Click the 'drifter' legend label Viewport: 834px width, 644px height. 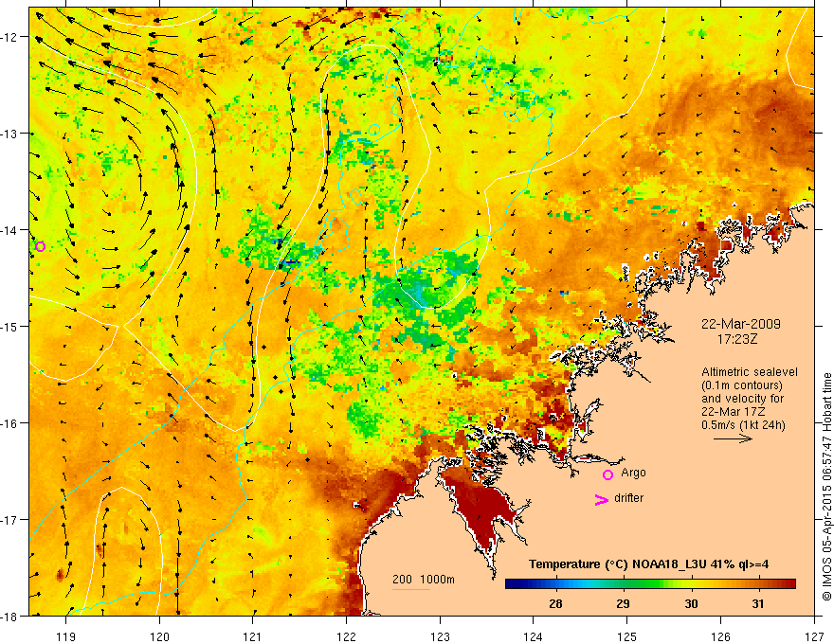628,498
